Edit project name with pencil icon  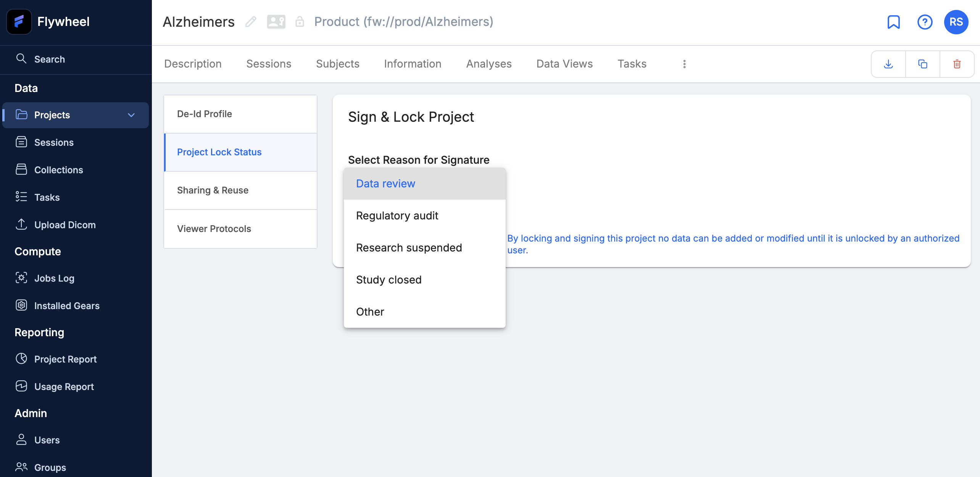click(251, 22)
